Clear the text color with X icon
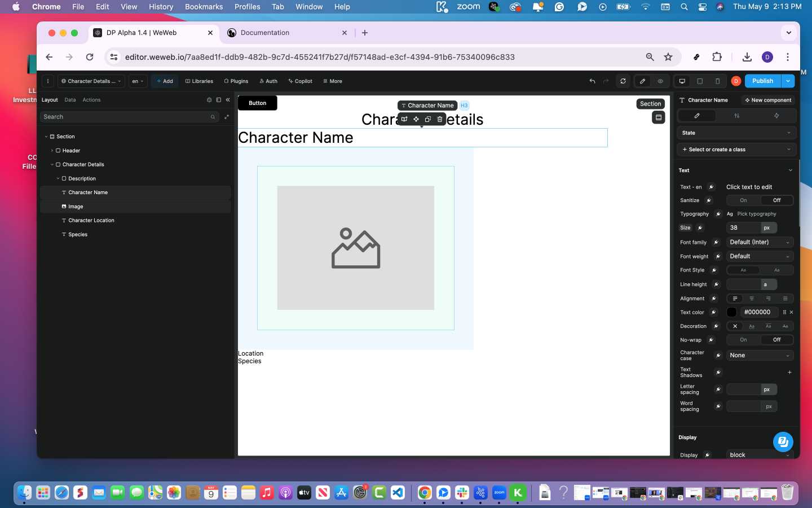 point(791,312)
